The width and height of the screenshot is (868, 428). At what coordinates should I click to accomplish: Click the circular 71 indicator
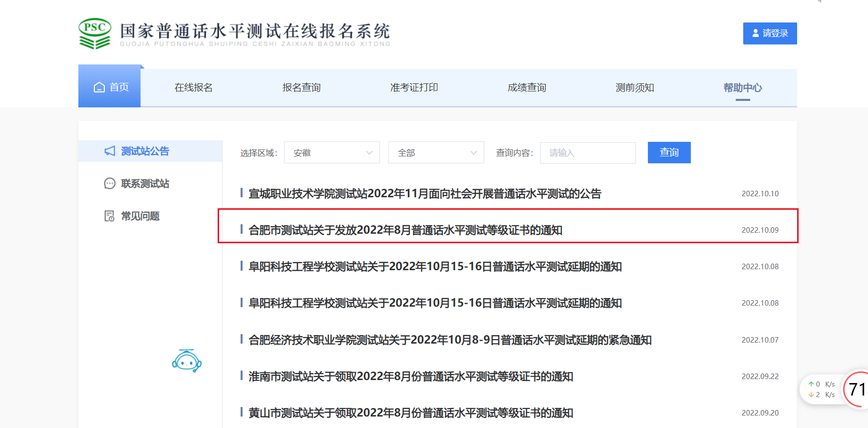(857, 390)
